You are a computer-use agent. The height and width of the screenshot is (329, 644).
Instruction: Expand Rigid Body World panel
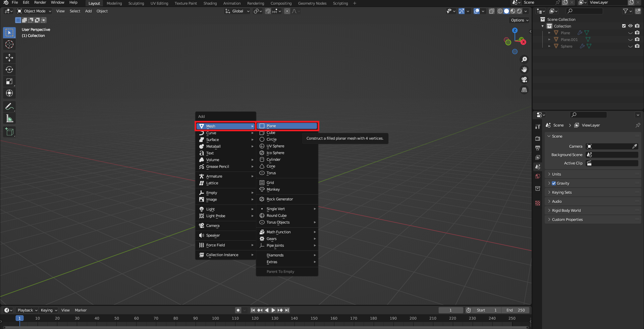coord(593,210)
